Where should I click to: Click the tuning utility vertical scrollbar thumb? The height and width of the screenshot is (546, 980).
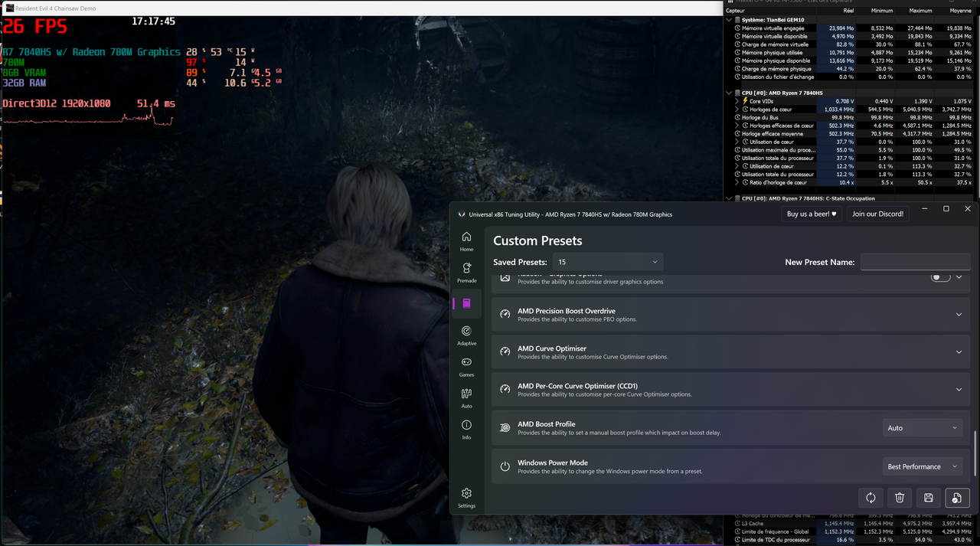coord(975,454)
